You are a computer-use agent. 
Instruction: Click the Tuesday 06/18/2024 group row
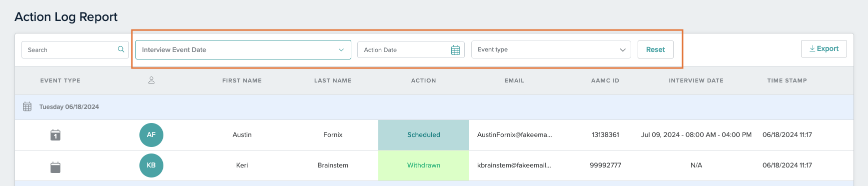coord(434,107)
